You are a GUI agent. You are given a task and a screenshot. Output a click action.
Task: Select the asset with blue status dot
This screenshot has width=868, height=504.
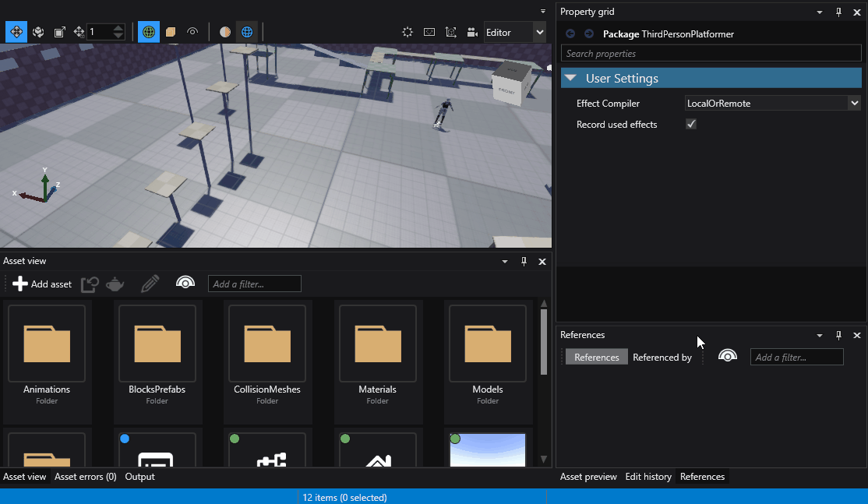pos(157,449)
